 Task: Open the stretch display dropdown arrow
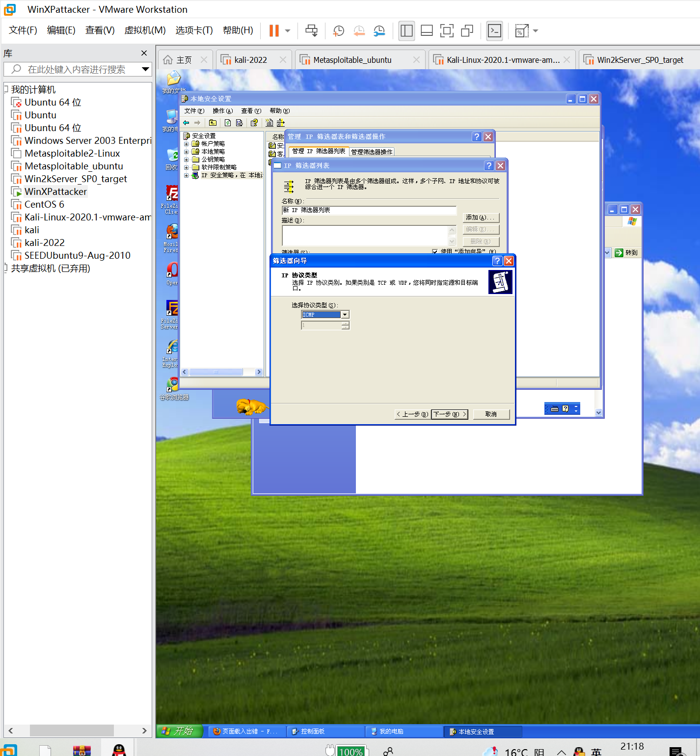pos(536,30)
